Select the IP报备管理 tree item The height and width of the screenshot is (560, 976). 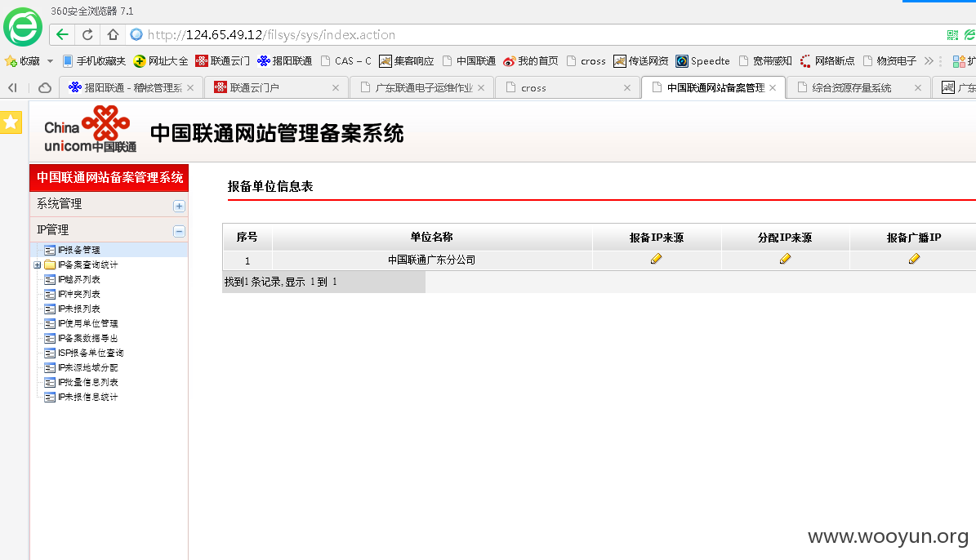(x=78, y=250)
